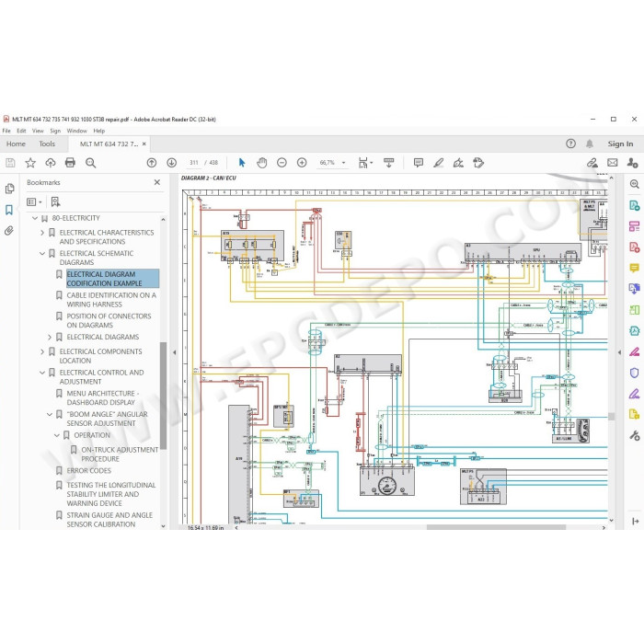Screen dimensions: 644x644
Task: Expand ELECTRICAL COMPONENTS LOCATION bookmark
Action: [42, 351]
